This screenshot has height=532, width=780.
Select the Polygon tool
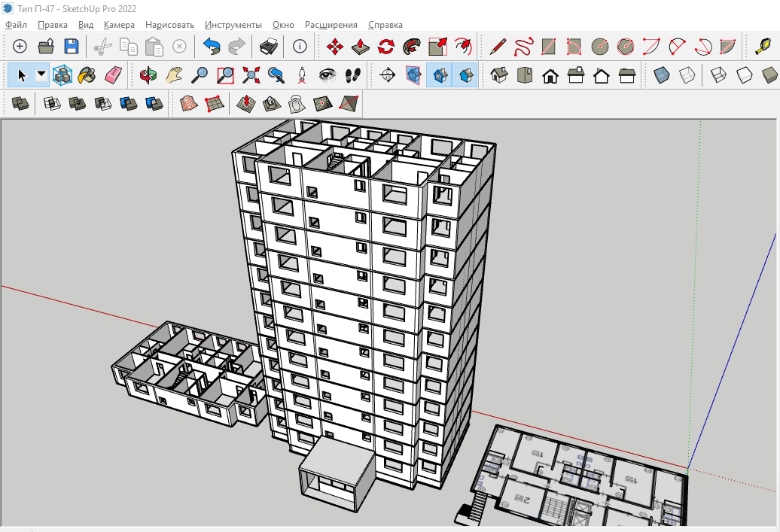point(626,47)
